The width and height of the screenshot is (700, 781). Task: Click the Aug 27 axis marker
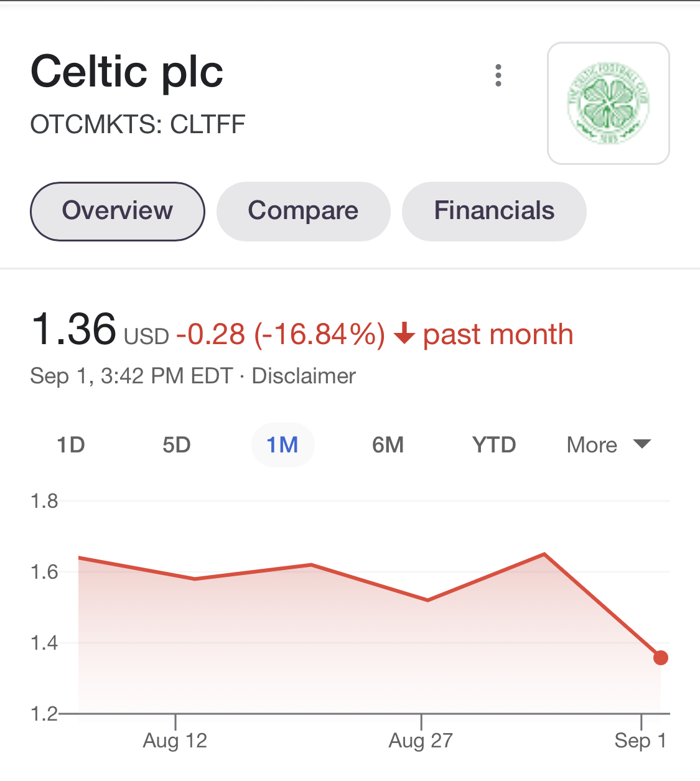(421, 741)
